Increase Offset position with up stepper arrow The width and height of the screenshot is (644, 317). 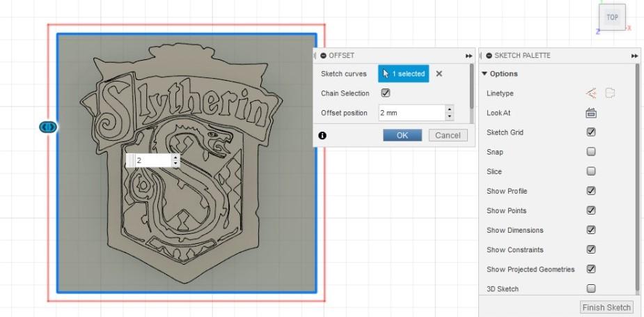click(x=449, y=109)
